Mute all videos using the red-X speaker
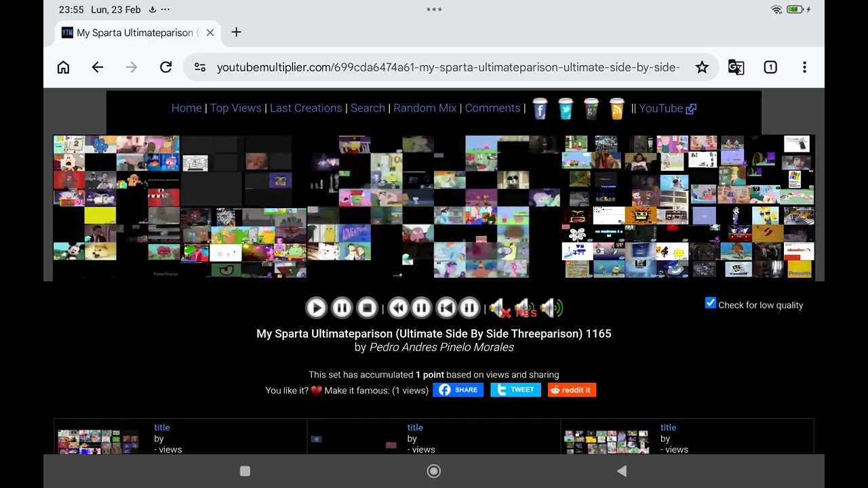The width and height of the screenshot is (868, 488). 500,308
